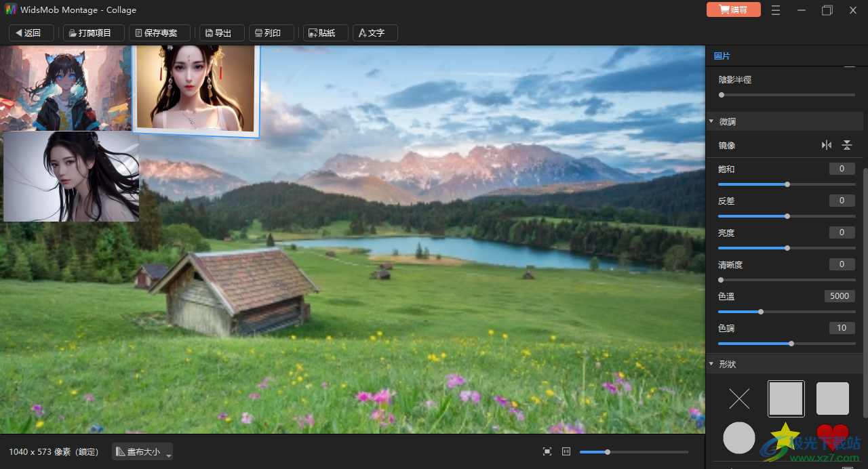
Task: Click the actual-size zoom icon
Action: click(x=566, y=451)
